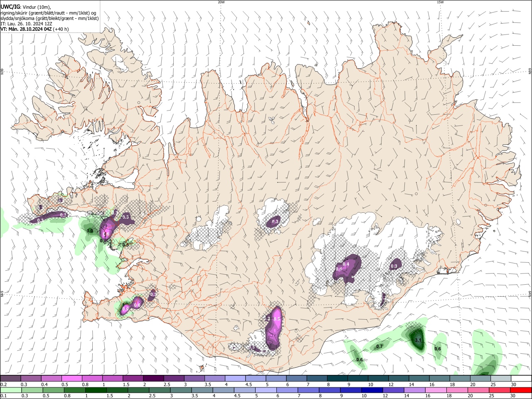This screenshot has height=399, width=532.
Task: Pick lightest green swatch starting rain legend
Action: point(10,390)
